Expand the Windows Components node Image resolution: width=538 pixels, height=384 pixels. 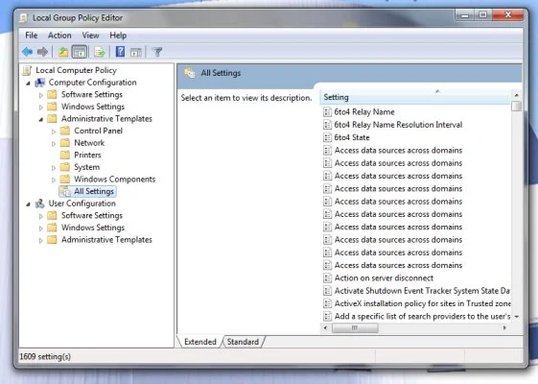tap(54, 180)
